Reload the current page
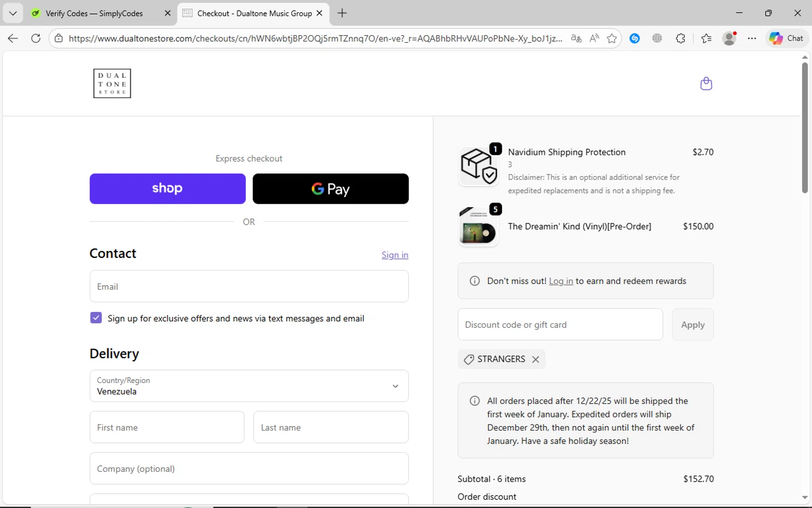Viewport: 812px width, 508px height. tap(36, 38)
